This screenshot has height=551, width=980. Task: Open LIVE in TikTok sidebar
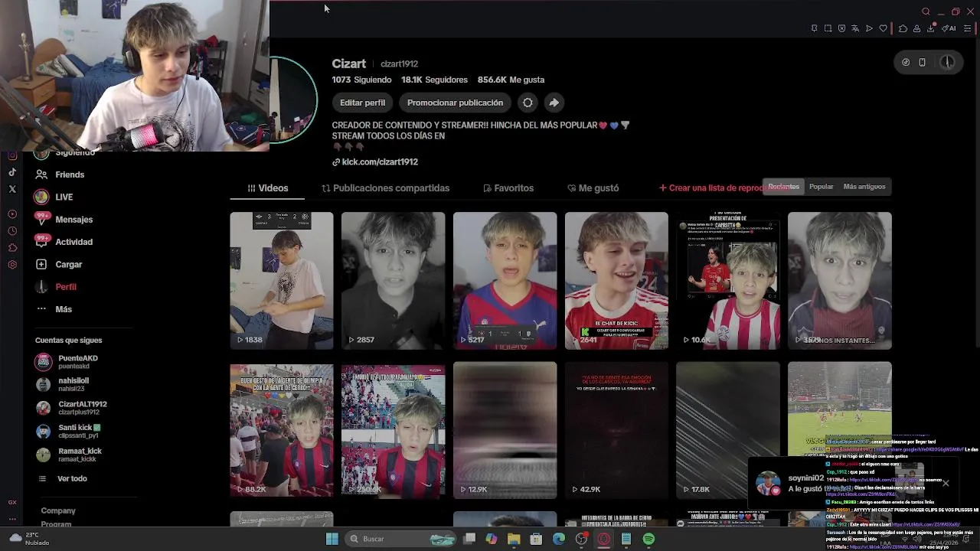(54, 197)
